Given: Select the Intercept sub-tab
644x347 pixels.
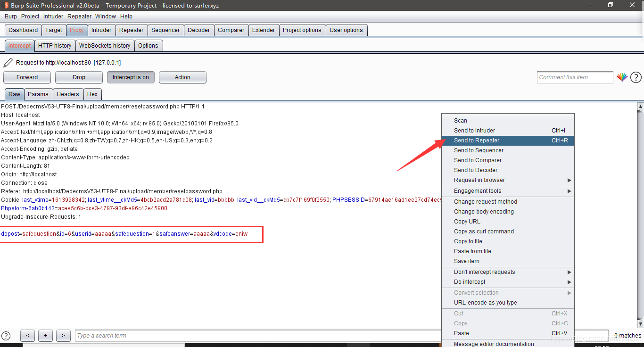Looking at the screenshot, I should [19, 46].
